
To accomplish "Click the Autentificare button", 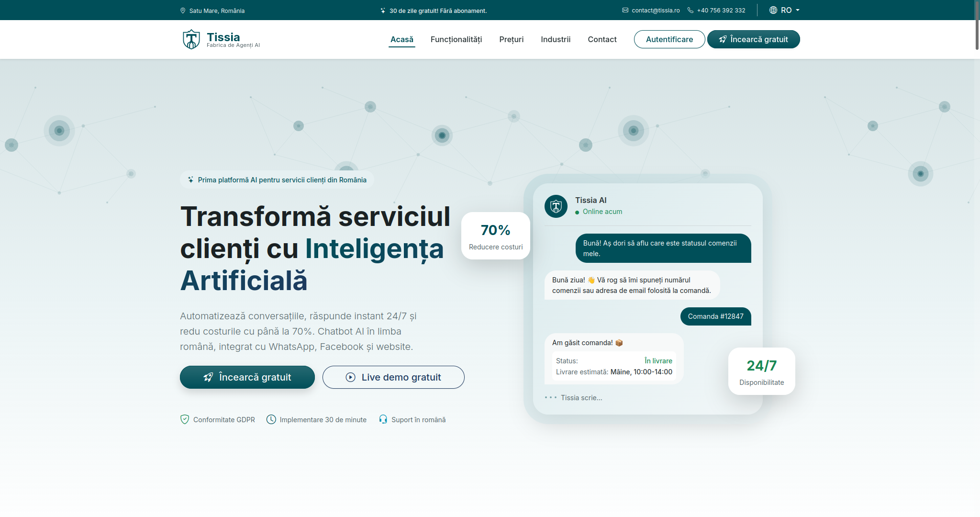I will pyautogui.click(x=669, y=39).
